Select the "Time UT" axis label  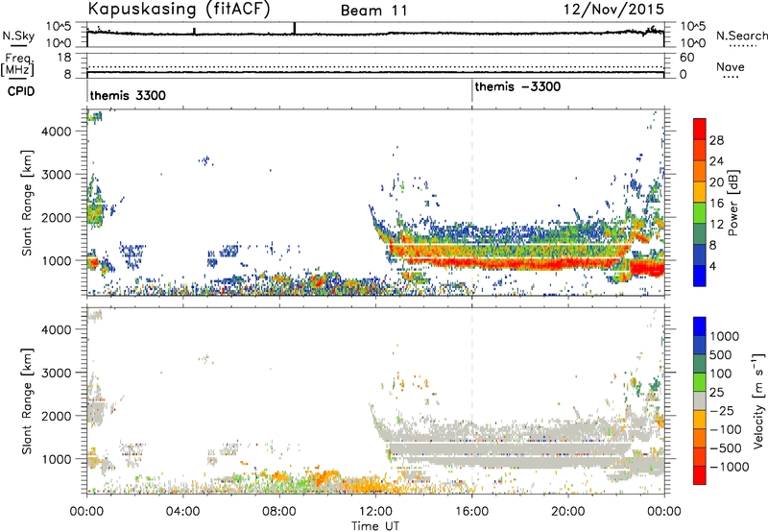[375, 526]
